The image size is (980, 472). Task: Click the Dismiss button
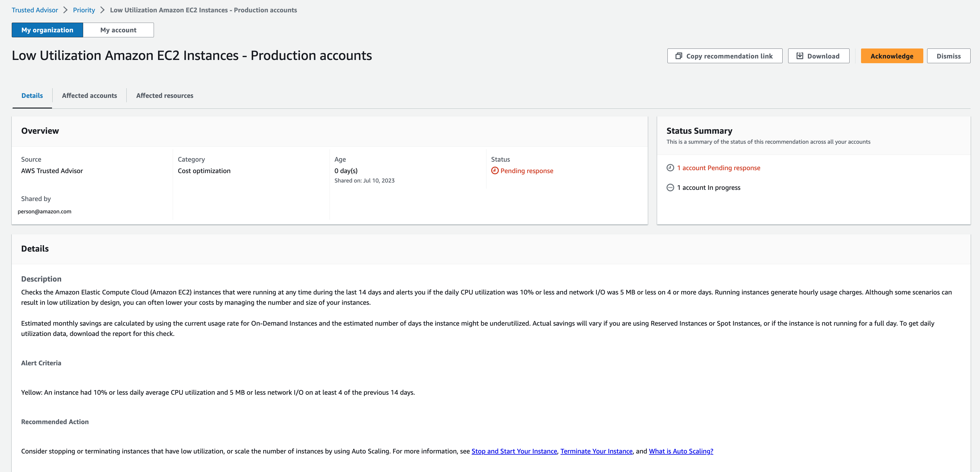949,56
